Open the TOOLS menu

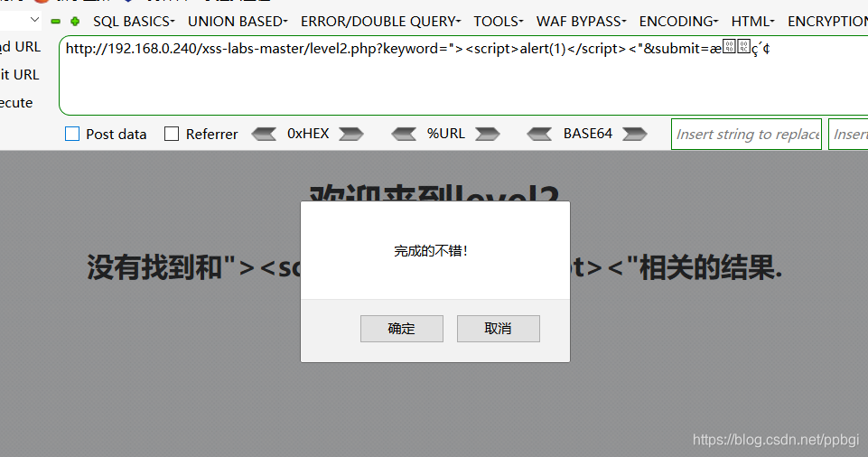499,22
